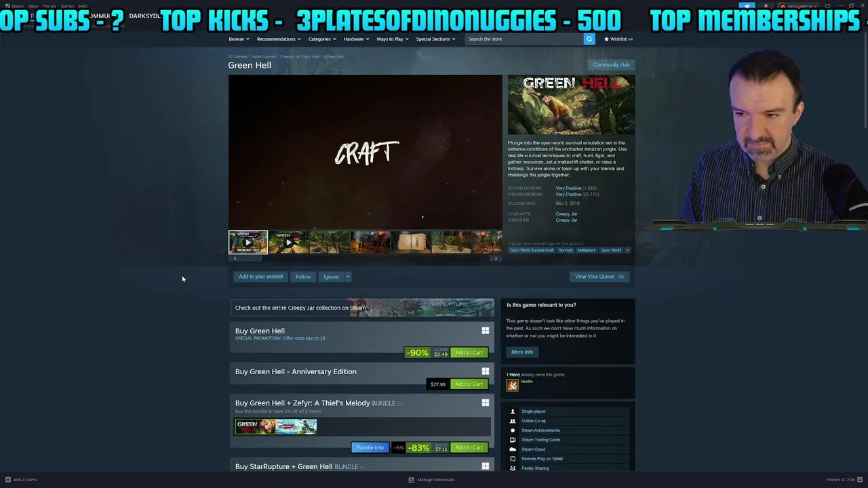Click the Online Co-op people icon
Viewport: 868px width, 488px height.
coord(513,421)
